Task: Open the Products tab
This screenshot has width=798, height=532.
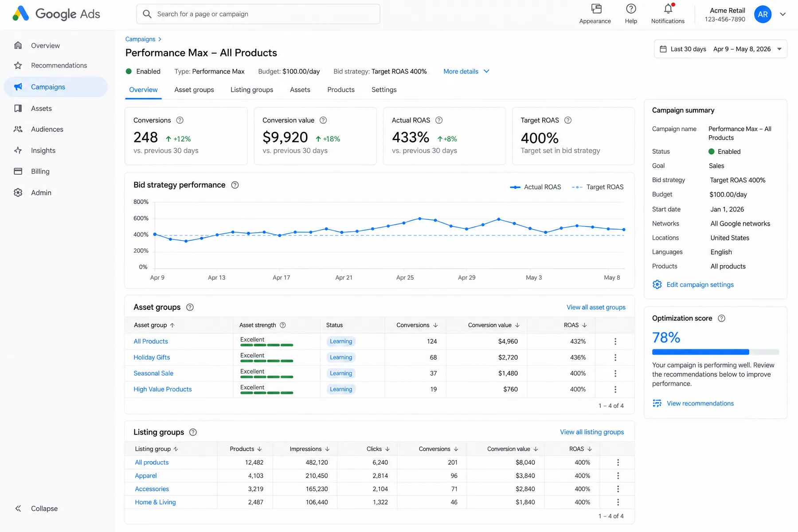Action: point(341,90)
